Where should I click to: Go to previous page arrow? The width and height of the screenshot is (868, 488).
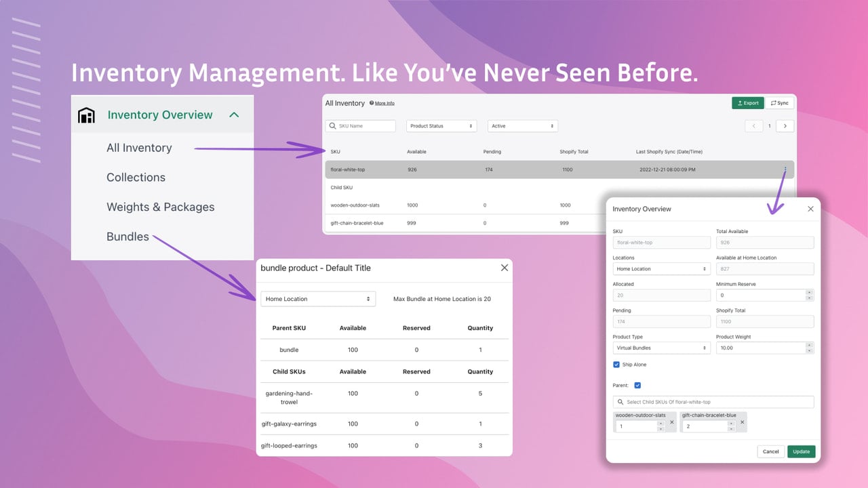tap(753, 126)
